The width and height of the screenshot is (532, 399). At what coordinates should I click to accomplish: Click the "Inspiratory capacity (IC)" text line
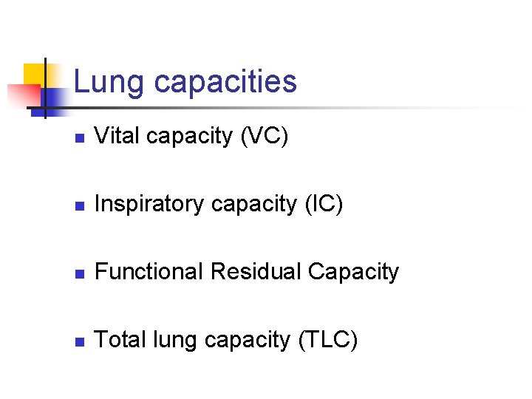pyautogui.click(x=219, y=204)
